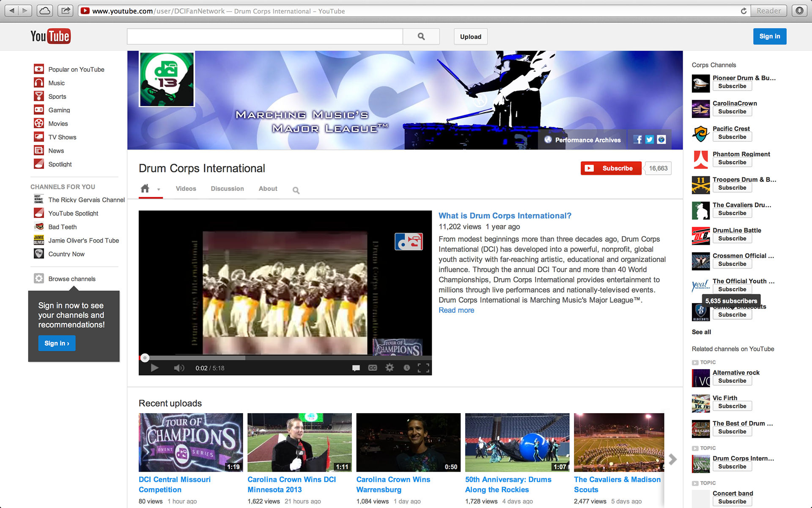
Task: Click the Watch Later clock icon
Action: (406, 367)
